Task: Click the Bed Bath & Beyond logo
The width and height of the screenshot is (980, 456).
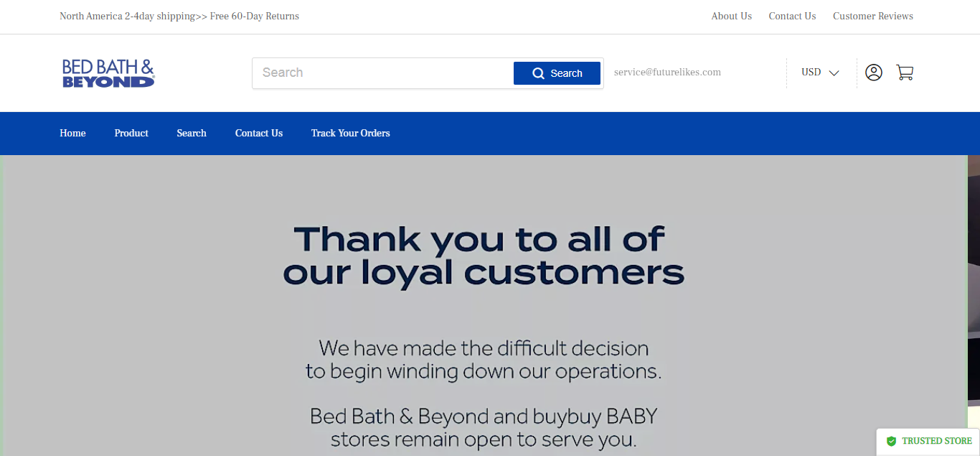Action: [108, 73]
